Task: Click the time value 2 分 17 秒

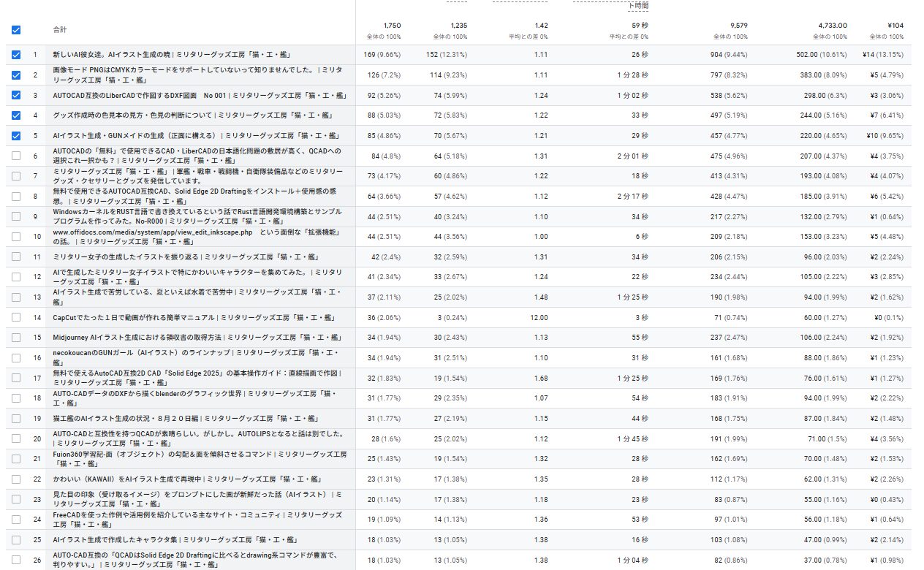Action: point(635,196)
